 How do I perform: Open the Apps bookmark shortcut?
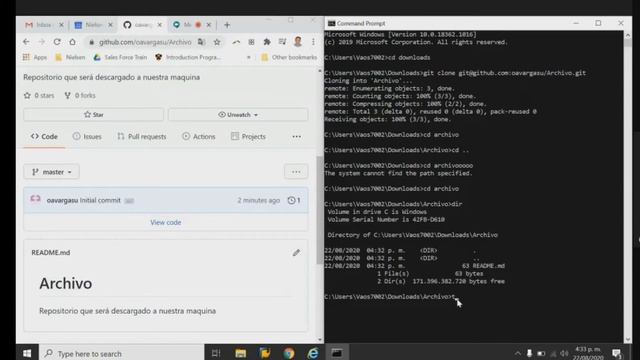(x=35, y=58)
